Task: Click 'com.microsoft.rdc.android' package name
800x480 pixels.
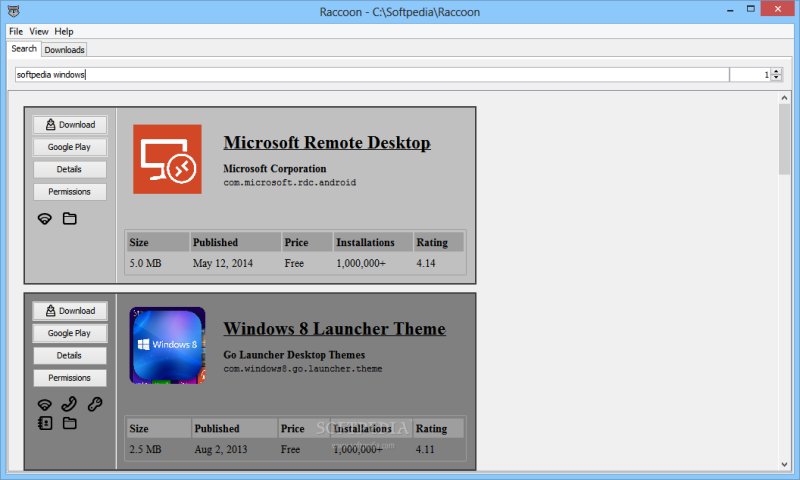Action: click(x=289, y=183)
